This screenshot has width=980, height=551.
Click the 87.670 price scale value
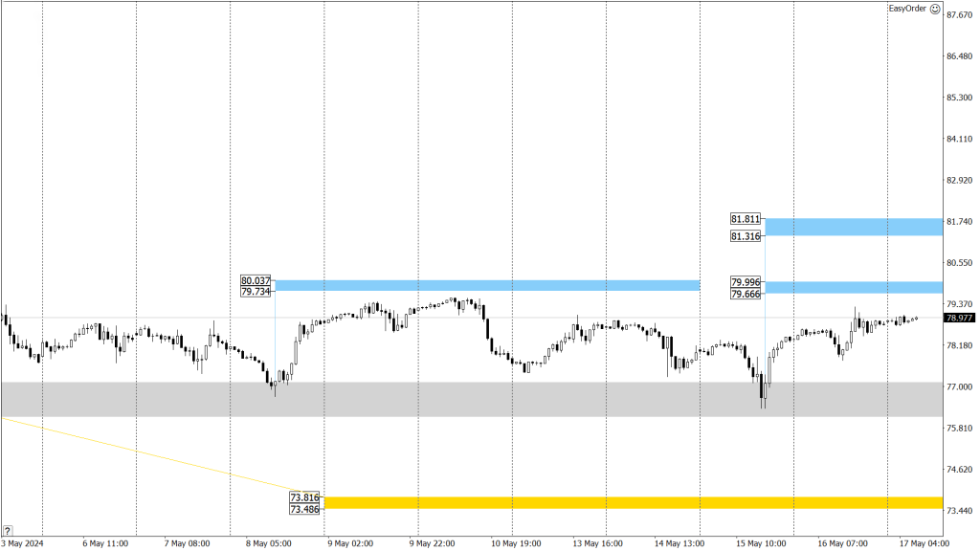click(x=959, y=15)
